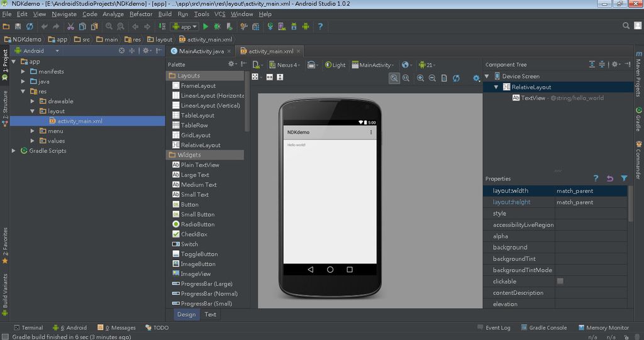Open the Event Log
Image resolution: width=644 pixels, height=340 pixels.
[494, 327]
